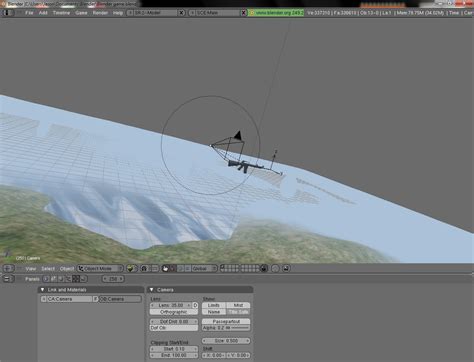Click the render this window icon
This screenshot has height=362, width=474.
click(286, 268)
